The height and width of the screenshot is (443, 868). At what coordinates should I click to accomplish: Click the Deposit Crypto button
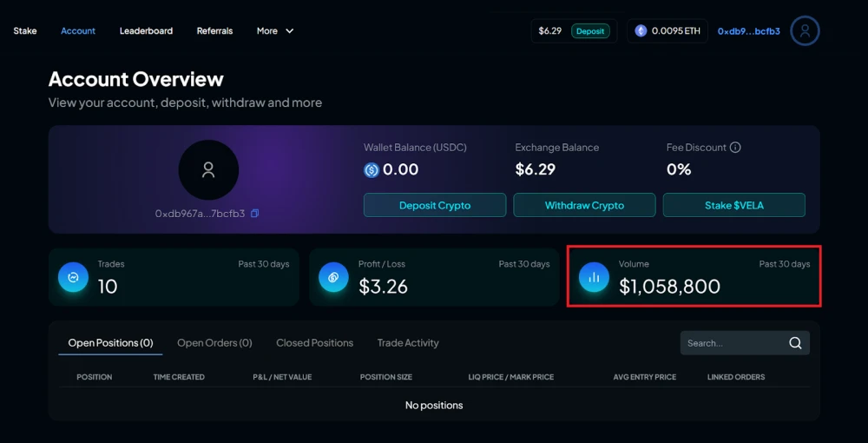click(x=435, y=205)
